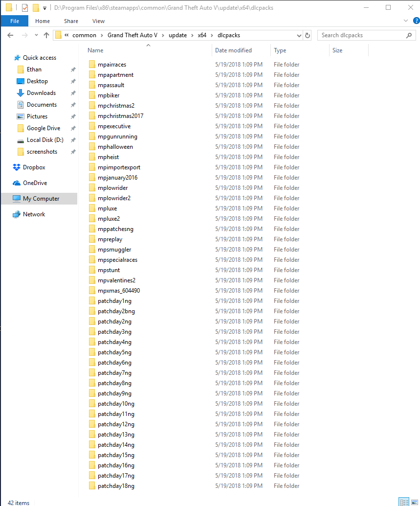Select the mpxmas_604490 folder icon

coord(92,290)
